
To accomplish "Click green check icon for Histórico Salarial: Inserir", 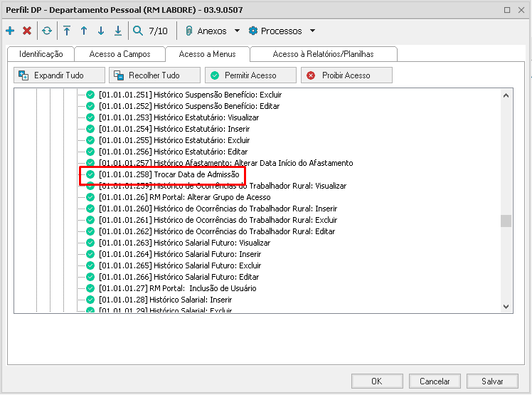I will 90,299.
